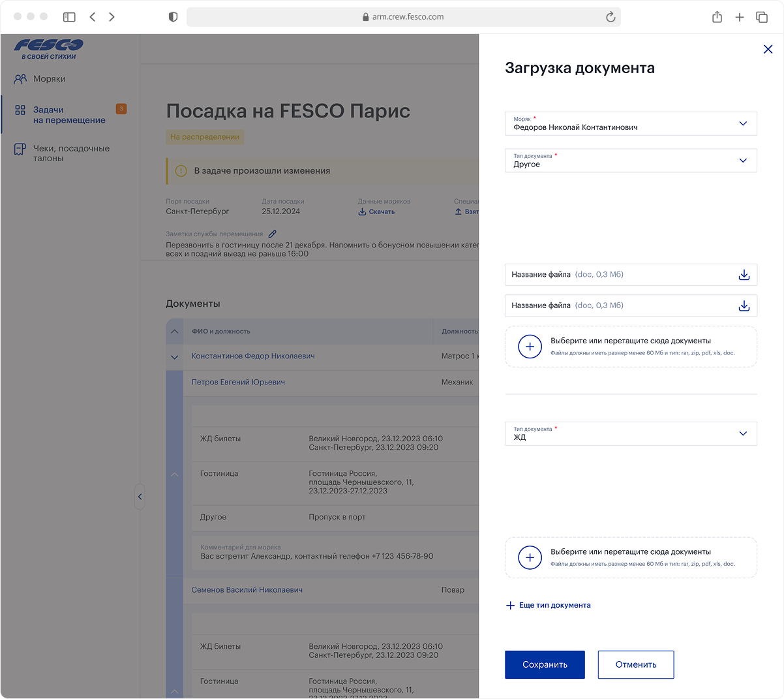The width and height of the screenshot is (784, 699).
Task: Toggle the browser sidebar panel
Action: [69, 17]
